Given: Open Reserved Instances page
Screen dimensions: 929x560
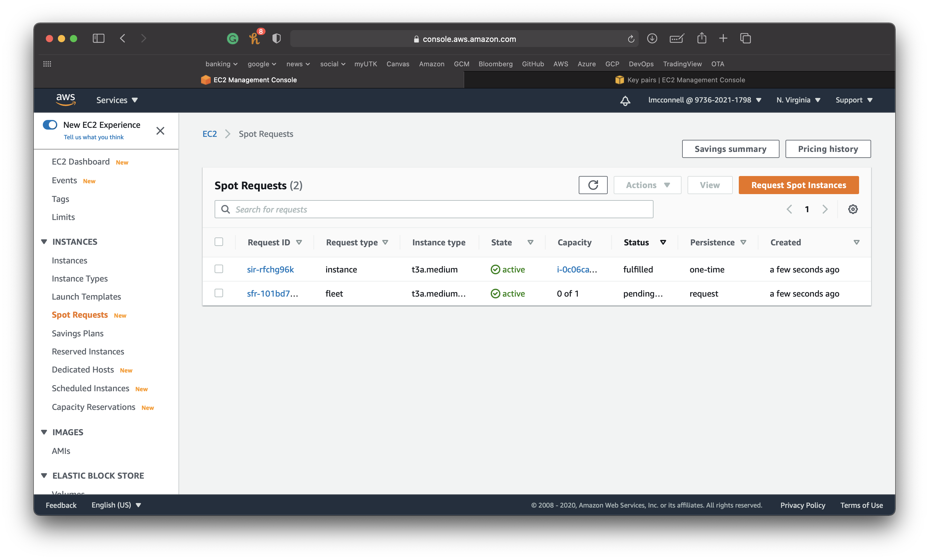Looking at the screenshot, I should tap(88, 351).
